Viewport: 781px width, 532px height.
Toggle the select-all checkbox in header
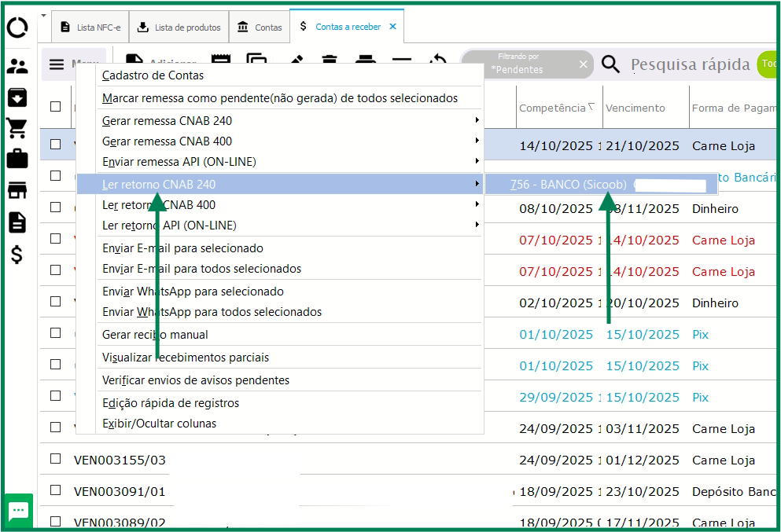56,107
